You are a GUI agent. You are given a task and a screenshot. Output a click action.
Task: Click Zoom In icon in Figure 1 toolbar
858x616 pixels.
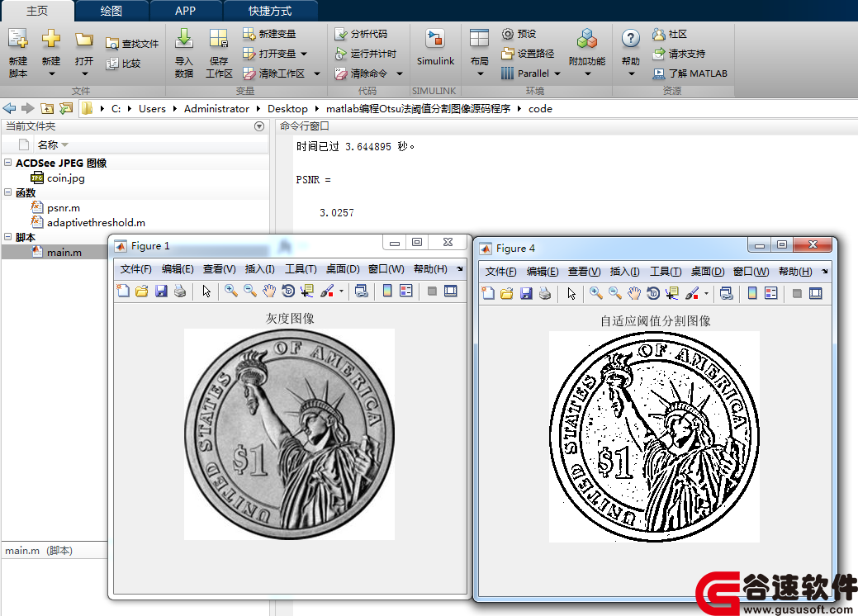click(231, 291)
